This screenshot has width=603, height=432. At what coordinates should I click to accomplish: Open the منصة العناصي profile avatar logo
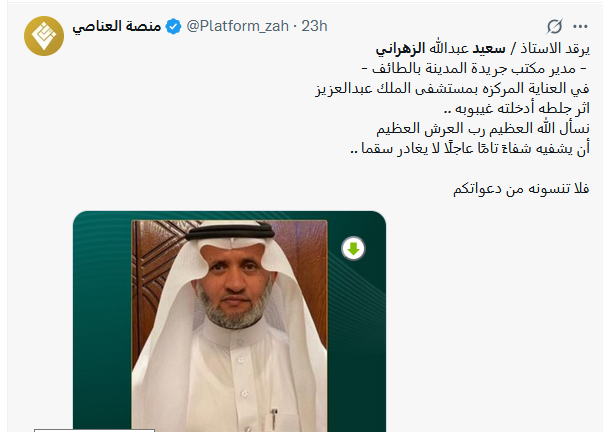(44, 34)
